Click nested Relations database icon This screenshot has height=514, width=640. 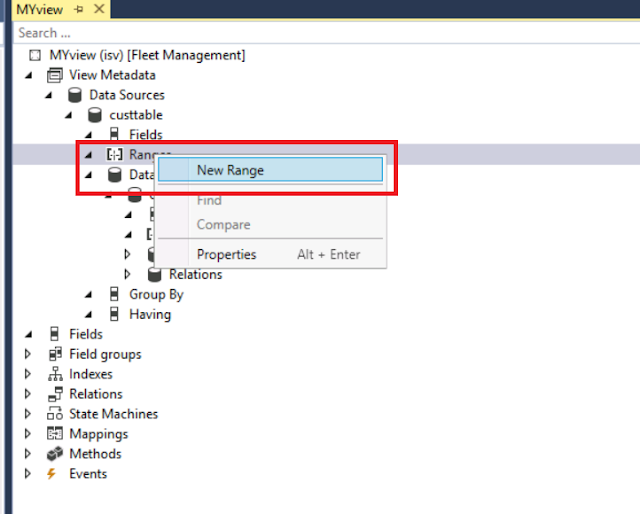coord(154,274)
